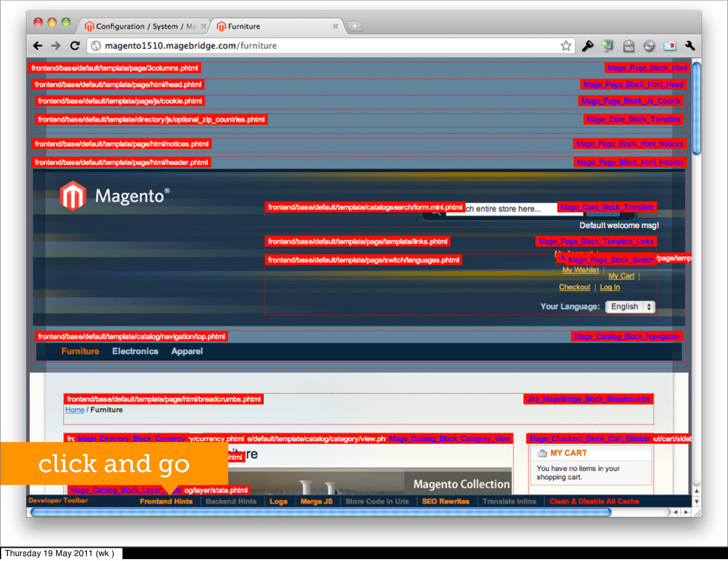The height and width of the screenshot is (561, 728).
Task: Open the wrench browser menu
Action: click(690, 46)
